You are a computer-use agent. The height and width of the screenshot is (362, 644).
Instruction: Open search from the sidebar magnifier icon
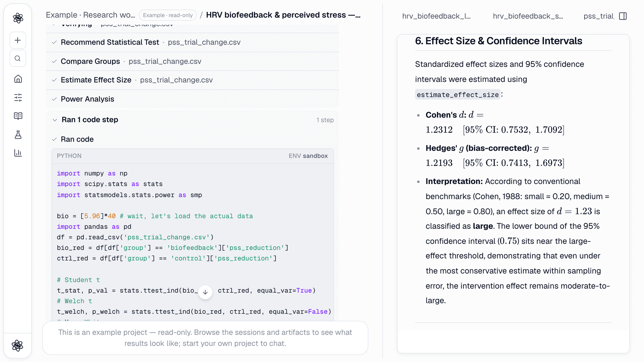pyautogui.click(x=18, y=58)
